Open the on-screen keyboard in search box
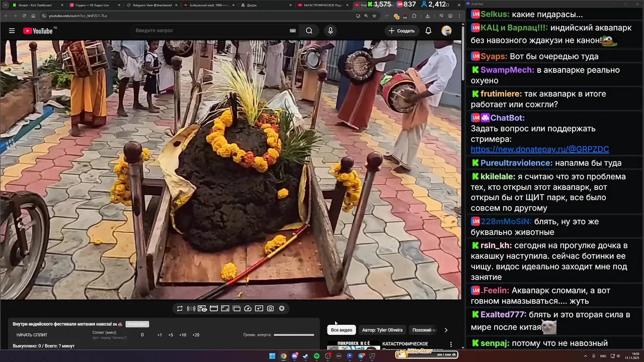644x362 pixels. point(293,31)
